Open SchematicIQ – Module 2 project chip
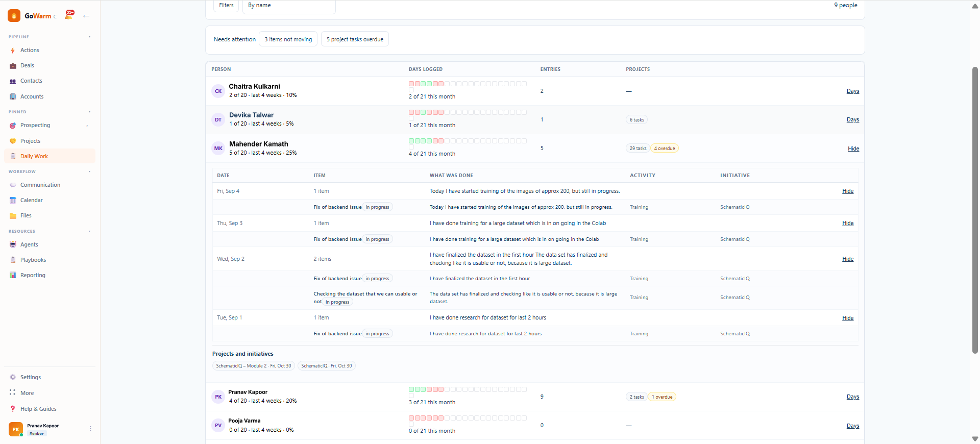Image resolution: width=980 pixels, height=444 pixels. point(254,366)
